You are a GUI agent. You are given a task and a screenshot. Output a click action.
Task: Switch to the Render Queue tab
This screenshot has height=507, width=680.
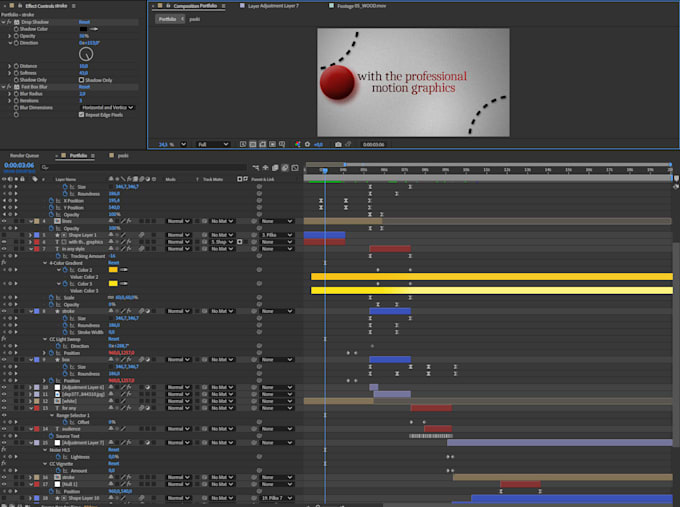click(x=24, y=156)
